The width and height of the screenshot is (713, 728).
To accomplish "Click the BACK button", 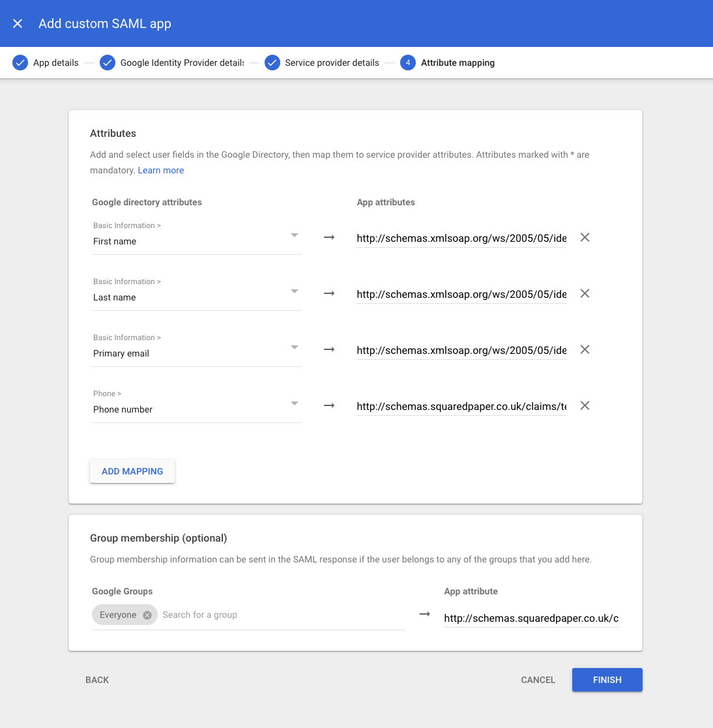I will (97, 680).
